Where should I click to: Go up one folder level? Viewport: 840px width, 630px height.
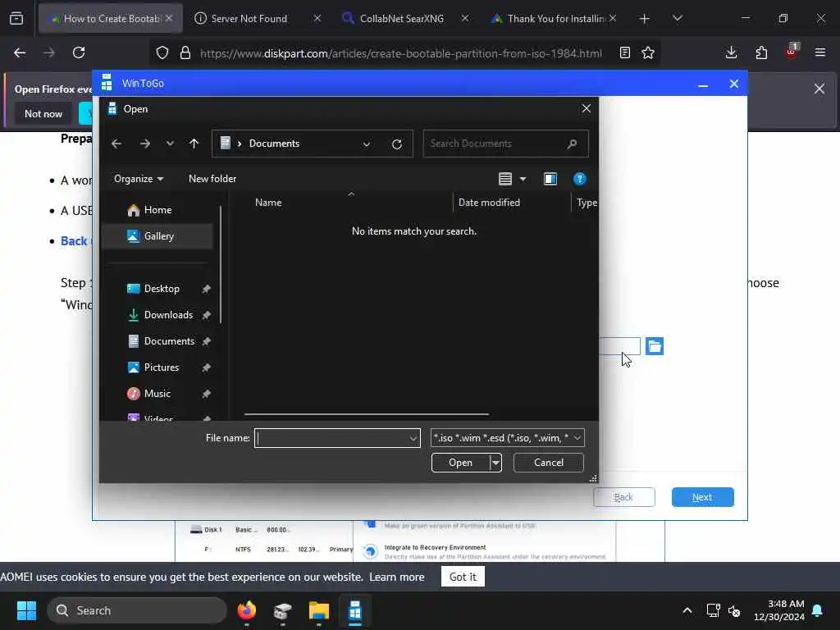tap(194, 144)
